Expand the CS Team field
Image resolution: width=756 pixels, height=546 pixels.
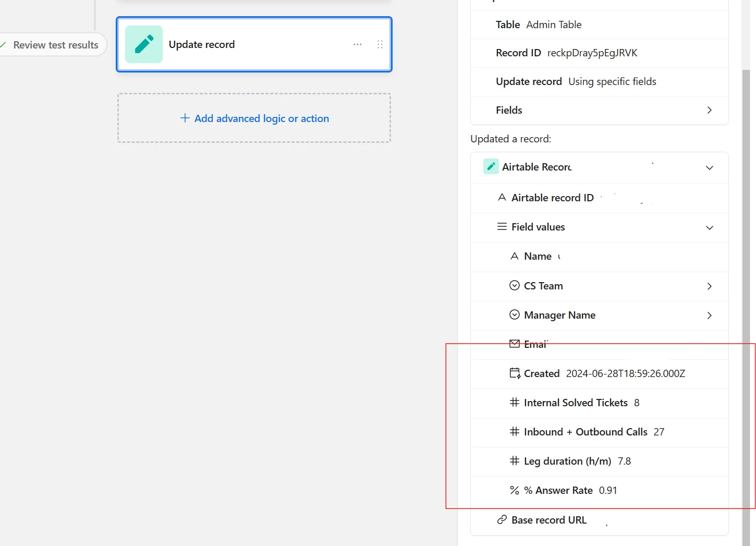point(709,286)
